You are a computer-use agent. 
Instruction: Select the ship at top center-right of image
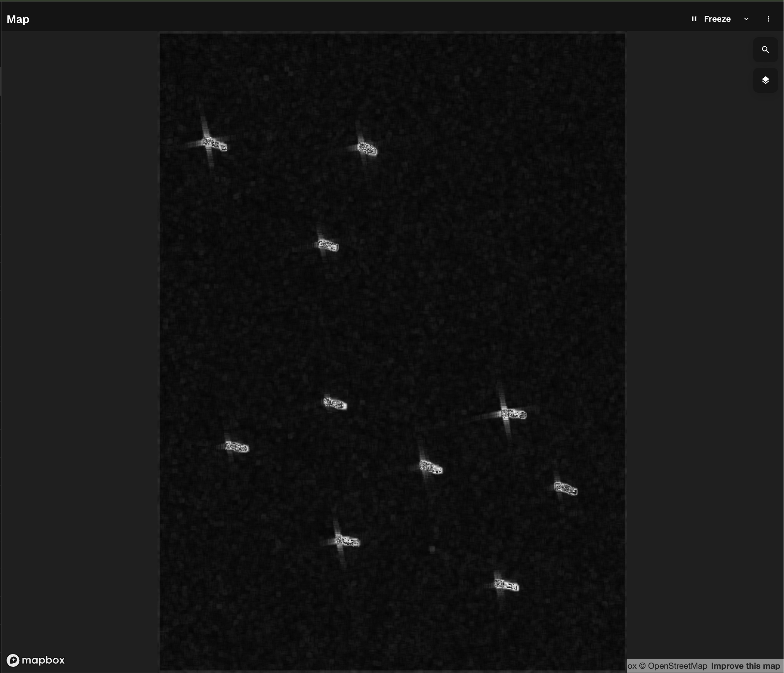367,149
